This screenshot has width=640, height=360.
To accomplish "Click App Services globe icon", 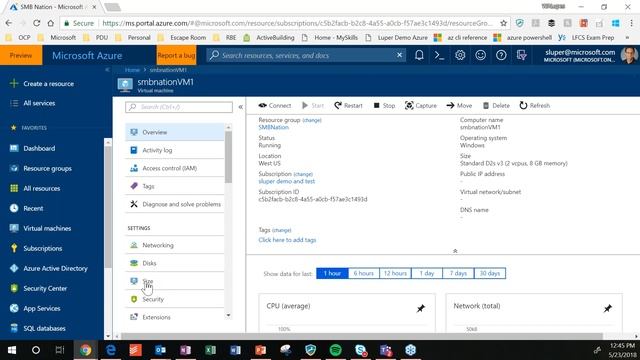I will 14,308.
